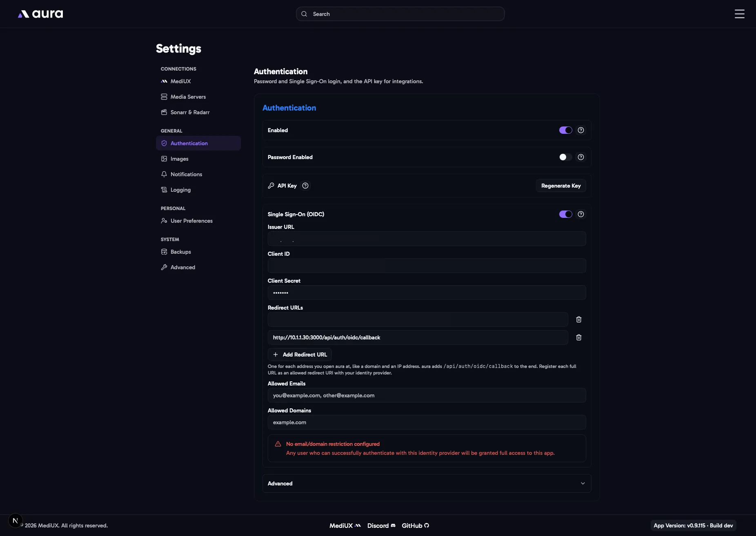
Task: Click help icon for Password Enabled
Action: pyautogui.click(x=580, y=157)
